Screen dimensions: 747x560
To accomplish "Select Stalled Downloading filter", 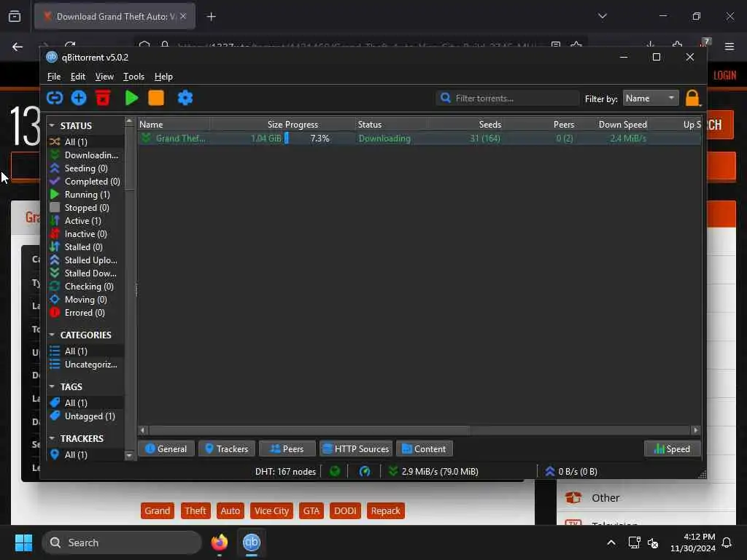I will (x=86, y=273).
